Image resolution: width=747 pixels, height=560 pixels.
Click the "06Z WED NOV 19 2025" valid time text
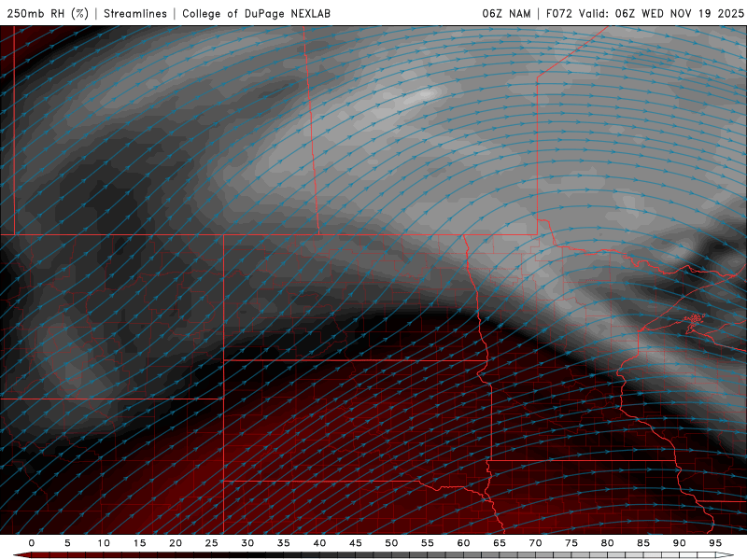coord(680,14)
